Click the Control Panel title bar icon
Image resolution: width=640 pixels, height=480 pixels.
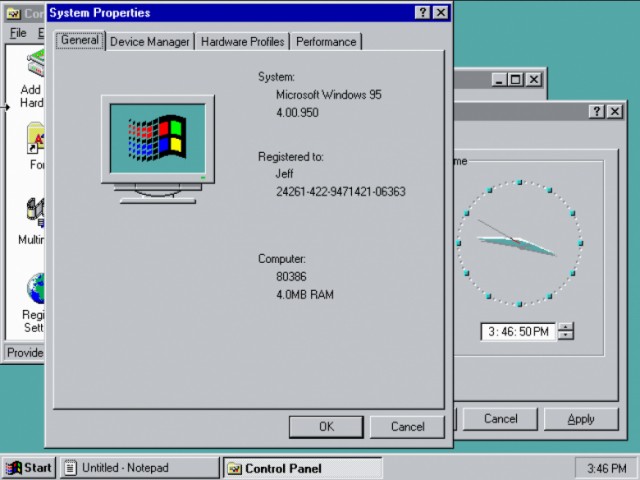tap(13, 14)
